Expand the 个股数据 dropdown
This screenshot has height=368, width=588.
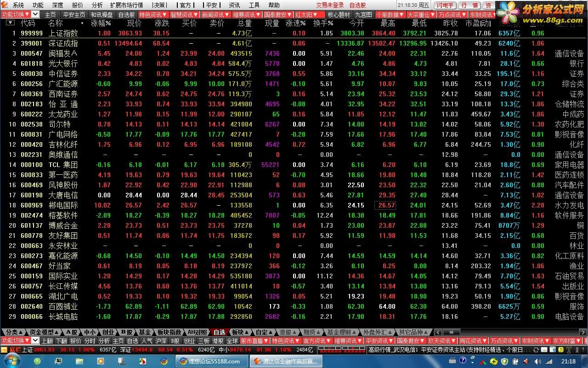click(x=390, y=15)
